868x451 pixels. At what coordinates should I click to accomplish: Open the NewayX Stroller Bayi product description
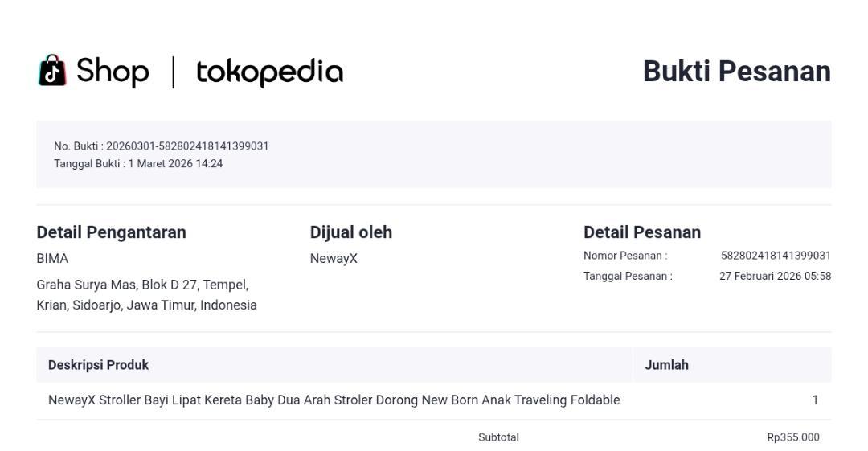click(x=334, y=400)
